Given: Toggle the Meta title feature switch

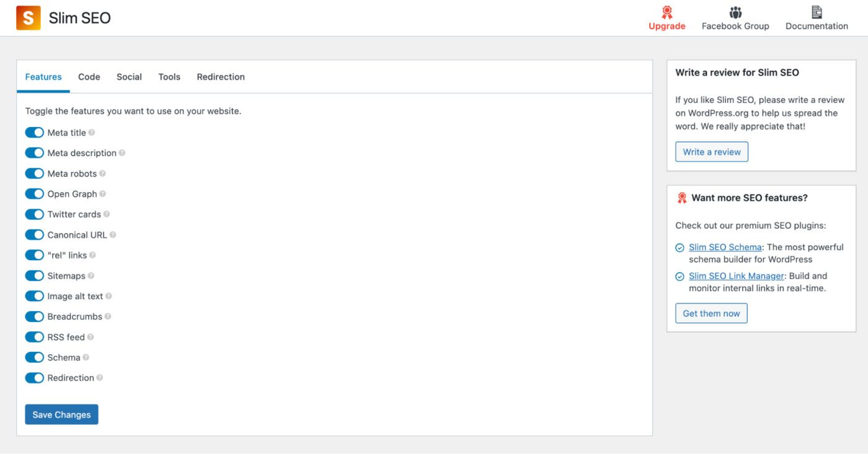Looking at the screenshot, I should pos(35,133).
